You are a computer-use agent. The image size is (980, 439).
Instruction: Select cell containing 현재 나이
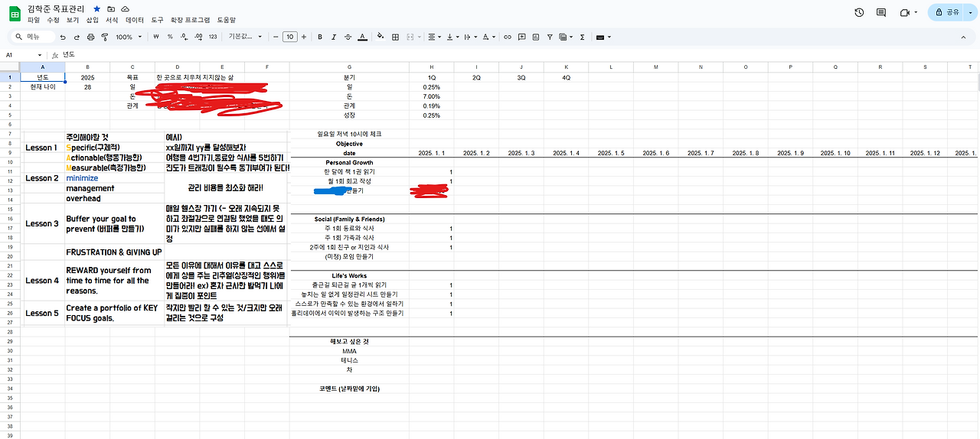point(43,86)
